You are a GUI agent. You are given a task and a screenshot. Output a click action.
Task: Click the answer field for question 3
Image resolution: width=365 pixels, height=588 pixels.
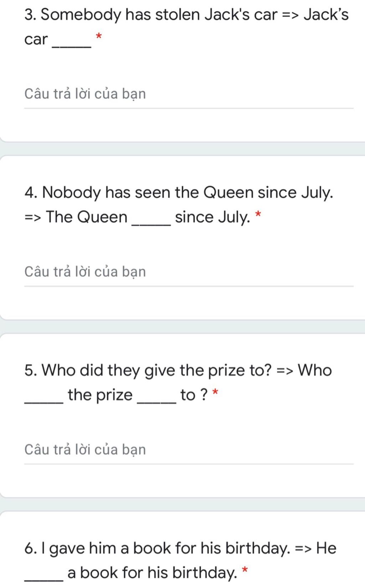tap(189, 94)
